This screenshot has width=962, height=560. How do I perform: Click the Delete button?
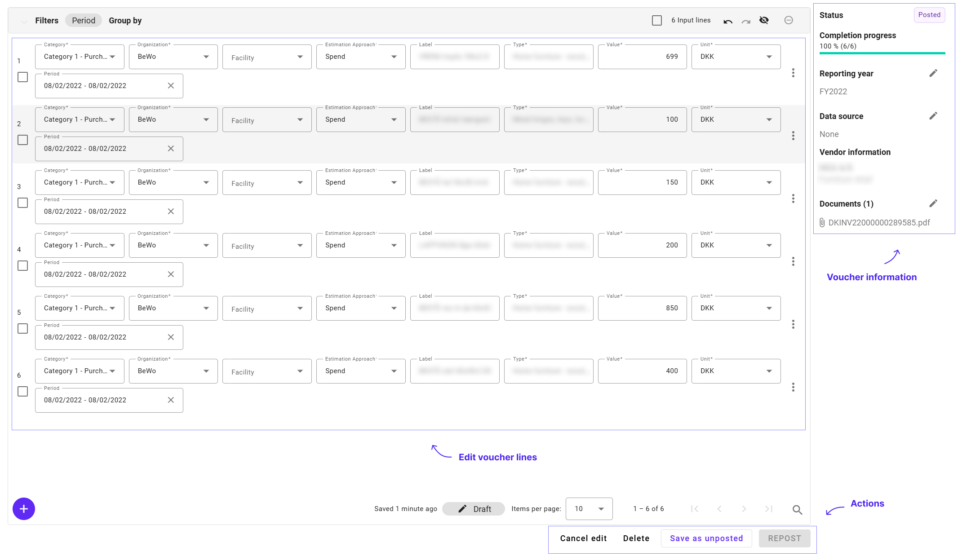[636, 538]
